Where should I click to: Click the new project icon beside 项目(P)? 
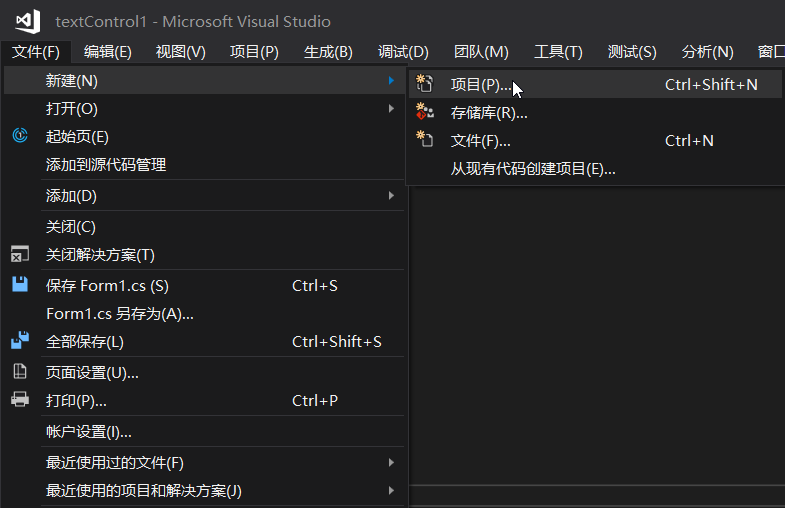click(x=425, y=84)
